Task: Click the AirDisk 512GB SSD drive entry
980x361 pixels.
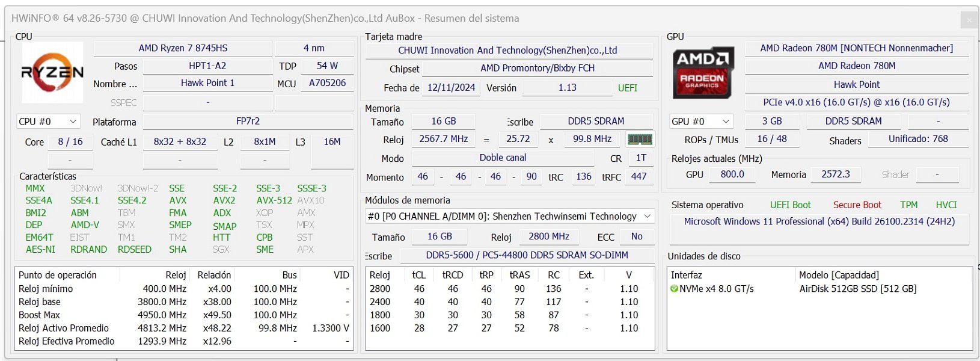Action: coord(857,289)
